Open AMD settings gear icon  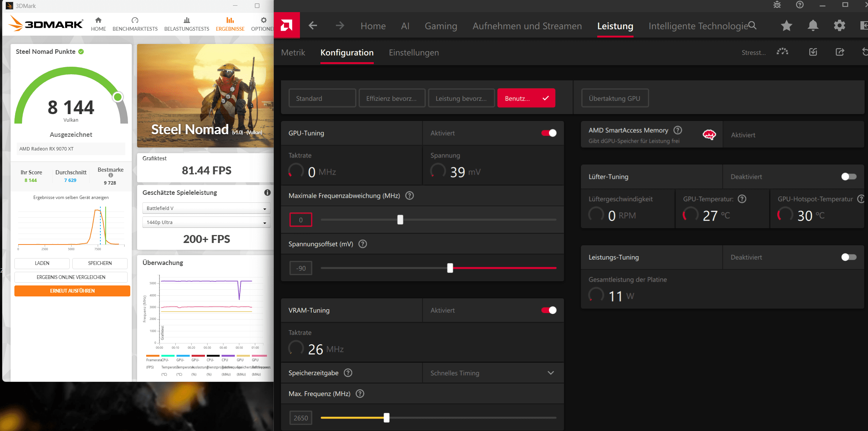(x=840, y=26)
